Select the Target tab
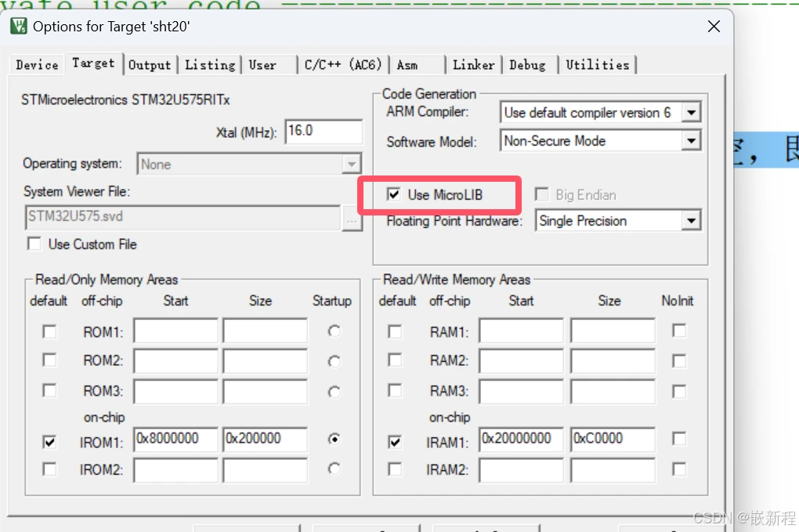The height and width of the screenshot is (532, 799). [93, 63]
